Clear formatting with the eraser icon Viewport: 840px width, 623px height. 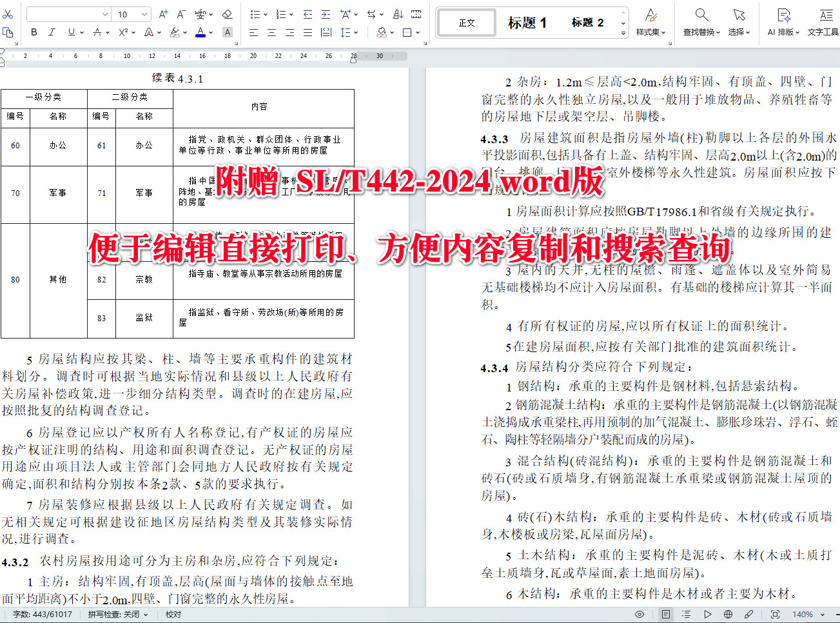pos(227,14)
